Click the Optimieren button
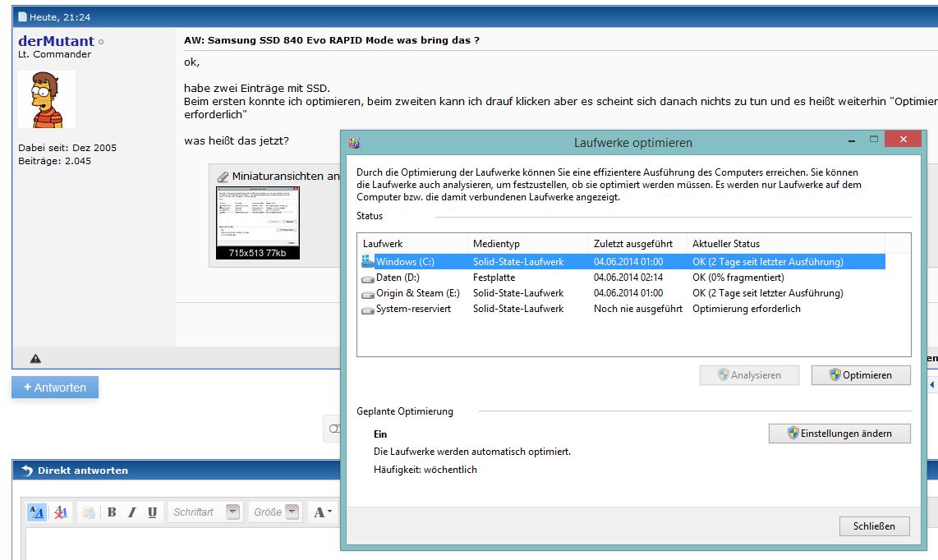This screenshot has width=938, height=560. coord(861,375)
